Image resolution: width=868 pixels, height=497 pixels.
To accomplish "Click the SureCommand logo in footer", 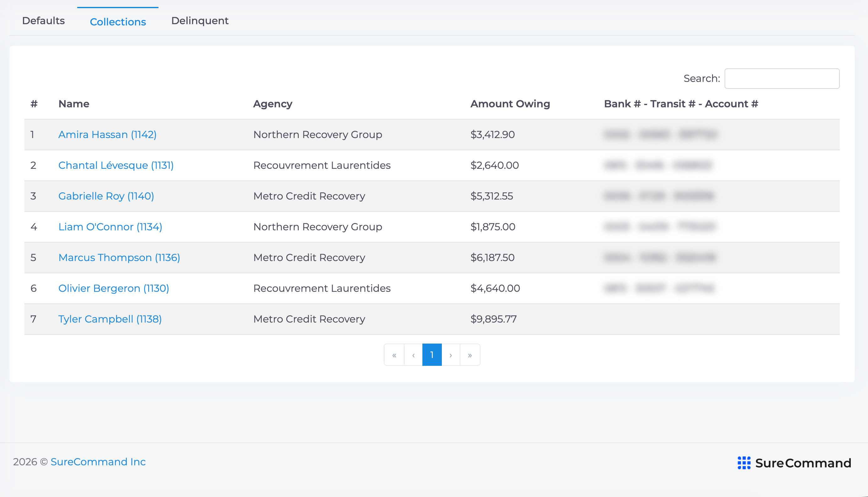I will pyautogui.click(x=794, y=463).
